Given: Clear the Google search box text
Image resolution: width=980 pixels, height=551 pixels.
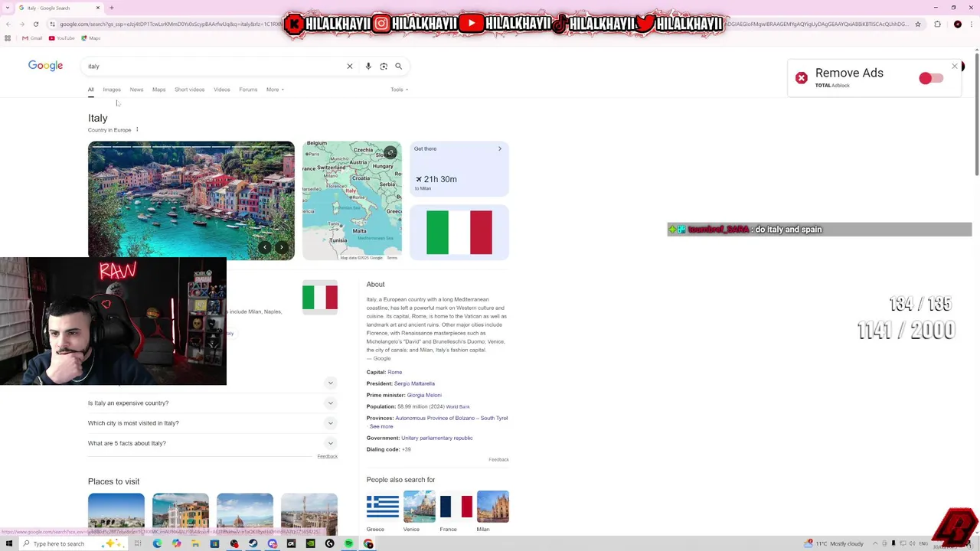Looking at the screenshot, I should click(350, 67).
